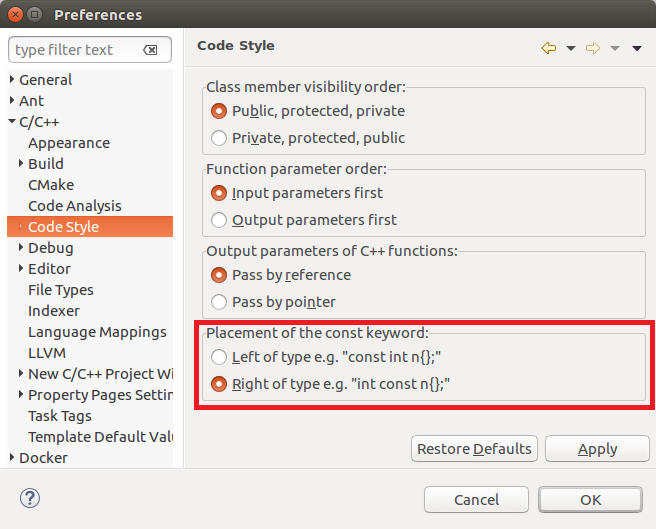Select Private, protected, public radio option
This screenshot has height=529, width=656.
coord(220,138)
